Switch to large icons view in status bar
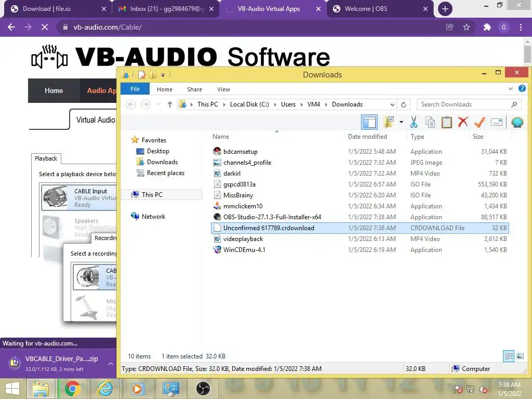 point(520,356)
